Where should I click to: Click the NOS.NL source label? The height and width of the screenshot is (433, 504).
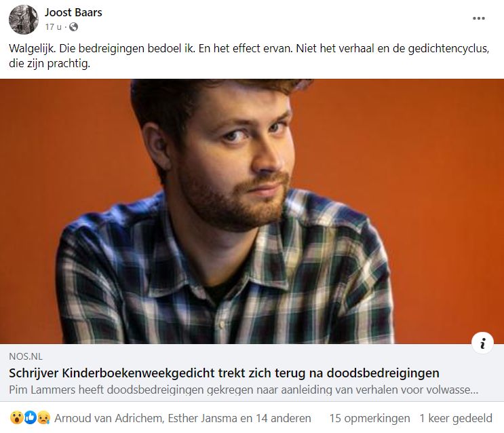(x=26, y=356)
